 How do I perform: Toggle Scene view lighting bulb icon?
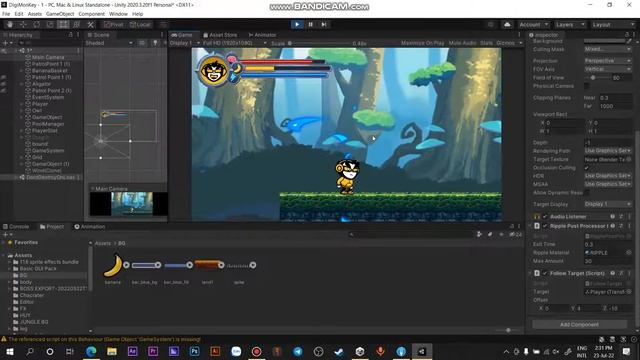pos(155,43)
